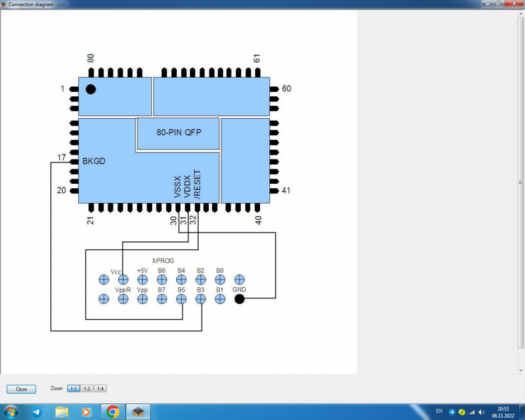
Task: Open Telegram from the taskbar
Action: tap(36, 412)
